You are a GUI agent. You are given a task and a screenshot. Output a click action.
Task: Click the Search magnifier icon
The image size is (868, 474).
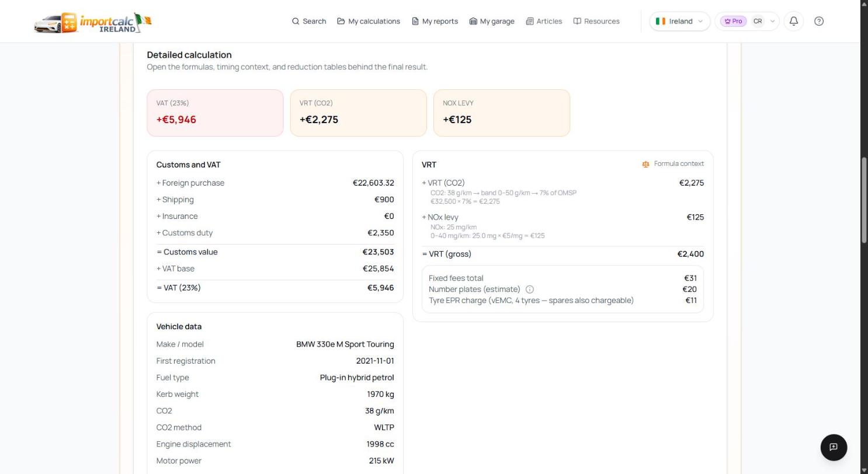(296, 21)
